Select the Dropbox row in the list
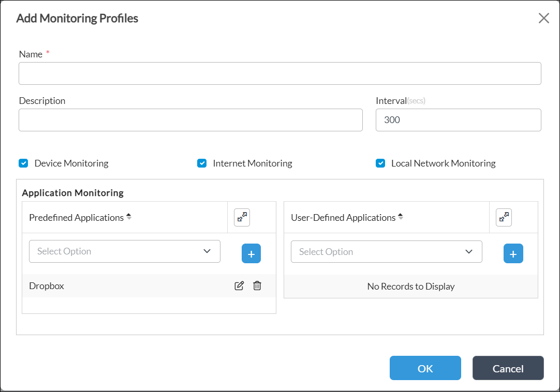Image resolution: width=560 pixels, height=392 pixels. tap(104, 286)
